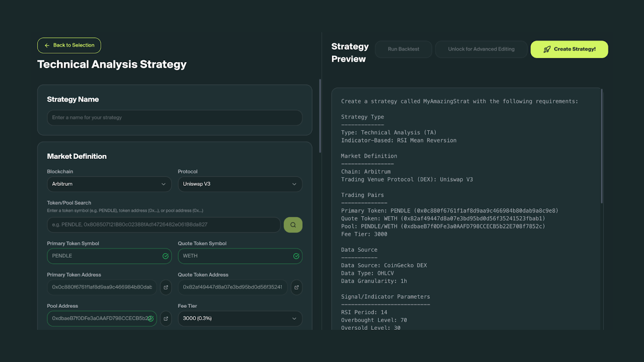Viewport: 644px width, 362px height.
Task: Click the Run Backtest button
Action: tap(403, 49)
